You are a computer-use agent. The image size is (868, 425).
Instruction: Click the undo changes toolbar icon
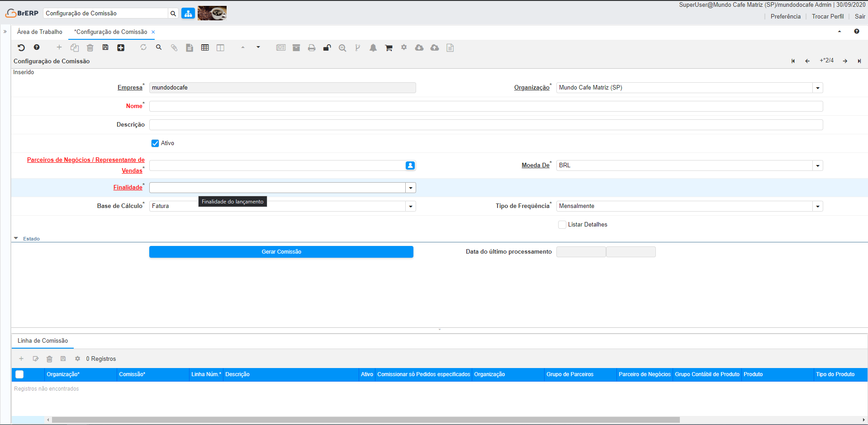pos(21,47)
